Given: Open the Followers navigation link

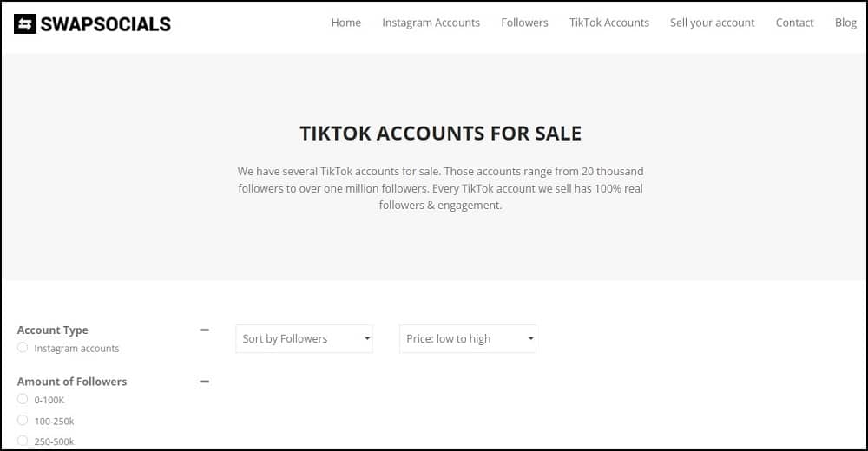Looking at the screenshot, I should (524, 23).
